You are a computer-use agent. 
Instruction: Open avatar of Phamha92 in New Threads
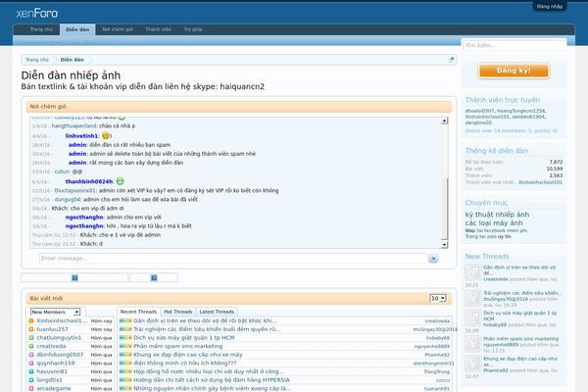click(473, 364)
